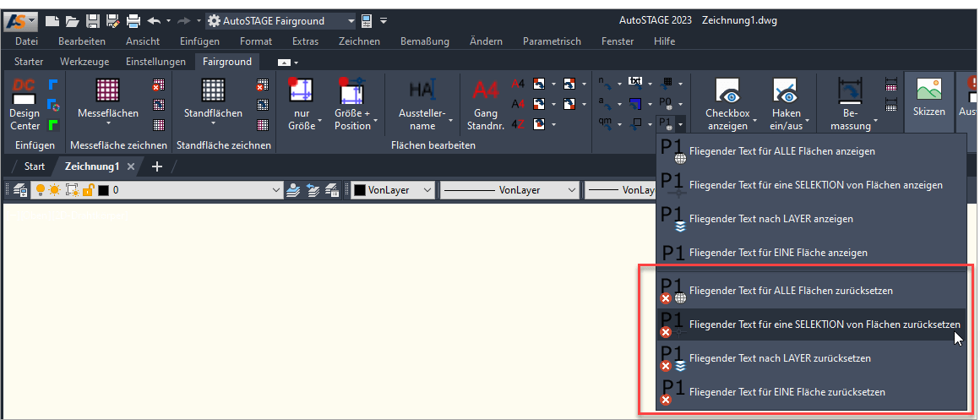This screenshot has height=420, width=980.
Task: Choose 'Fliegender Text für ALLE Flächen anzeigen'
Action: click(x=811, y=151)
